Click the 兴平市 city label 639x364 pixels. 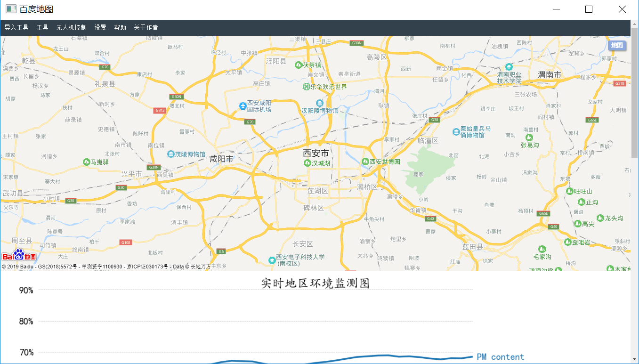(131, 174)
